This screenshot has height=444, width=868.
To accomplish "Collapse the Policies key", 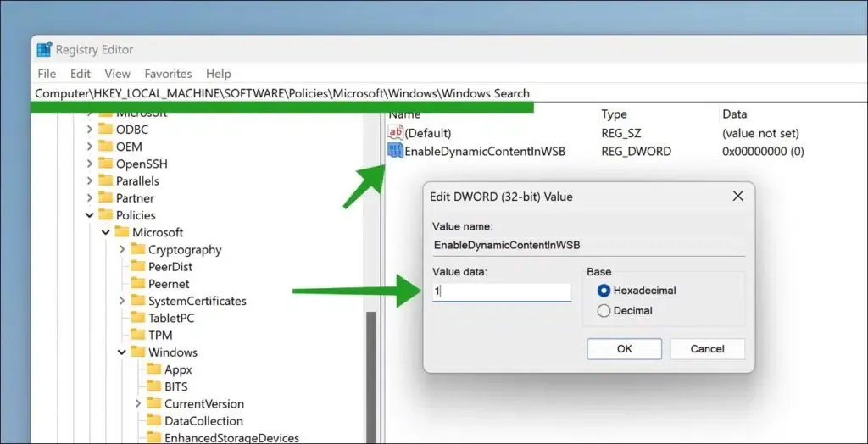I will [89, 215].
